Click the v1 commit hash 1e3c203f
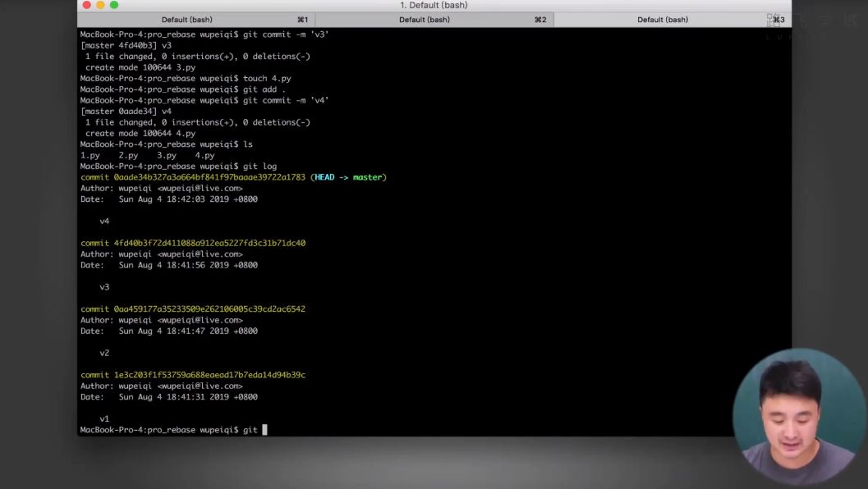 pos(209,374)
